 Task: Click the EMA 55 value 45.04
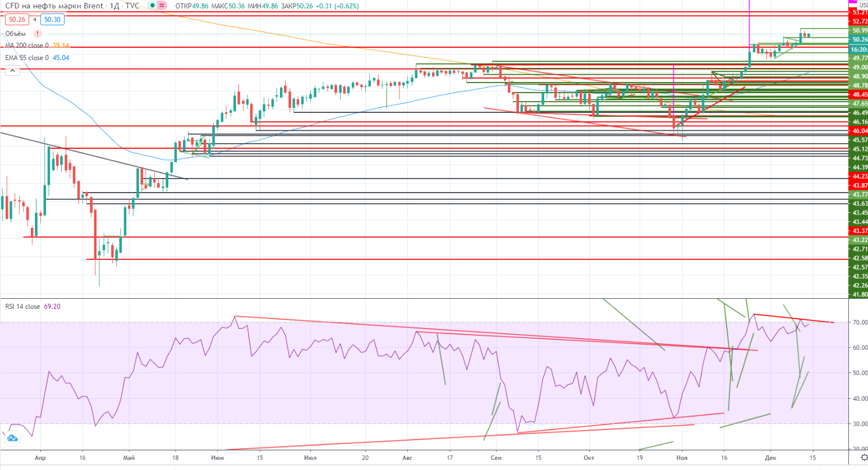pyautogui.click(x=61, y=58)
